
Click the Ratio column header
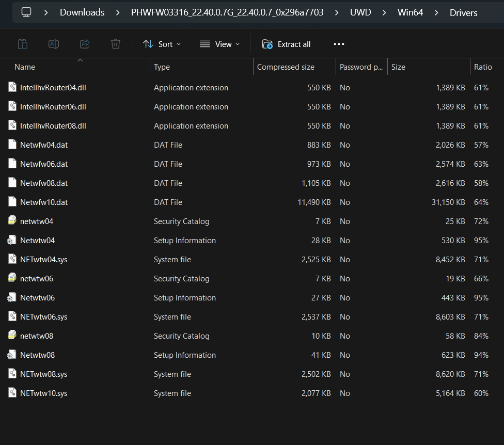pos(483,67)
